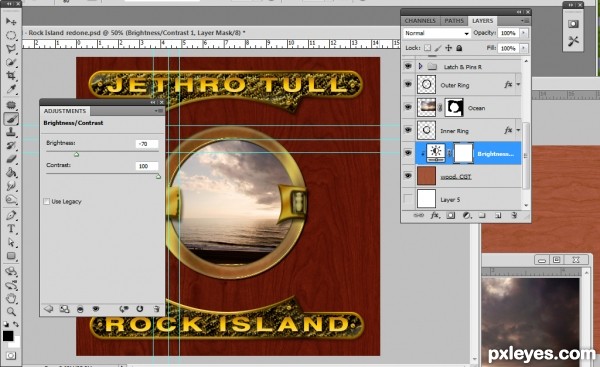Select the Smudge tool in toolbox
The height and width of the screenshot is (367, 600).
coord(11,186)
